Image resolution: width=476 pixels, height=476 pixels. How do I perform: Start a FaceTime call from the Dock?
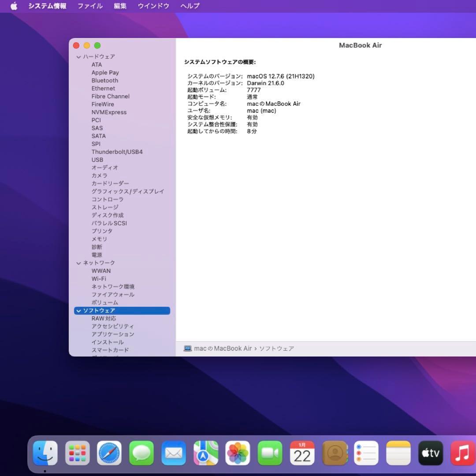tap(270, 452)
